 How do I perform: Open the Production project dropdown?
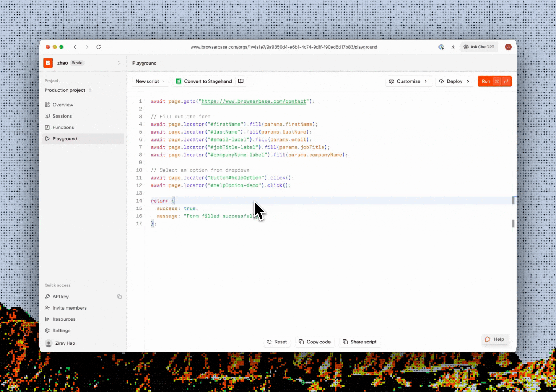68,90
